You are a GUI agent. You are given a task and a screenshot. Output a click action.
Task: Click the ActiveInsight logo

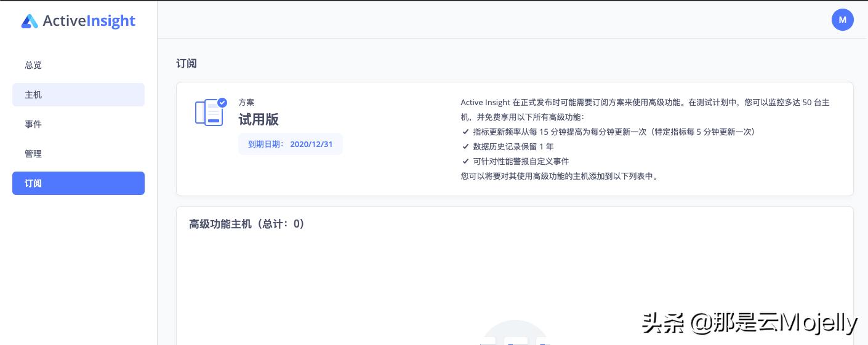78,21
